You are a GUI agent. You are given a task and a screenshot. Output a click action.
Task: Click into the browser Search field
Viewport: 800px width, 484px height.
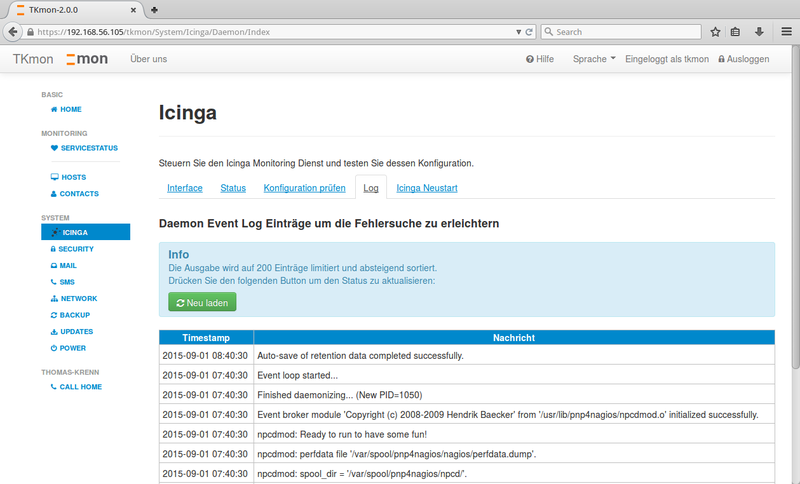pos(621,32)
